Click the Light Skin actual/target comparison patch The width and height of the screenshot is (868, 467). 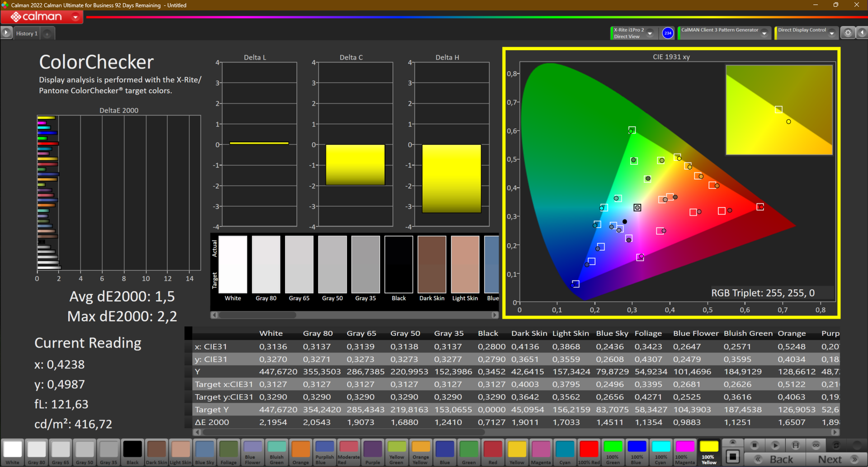pos(465,265)
